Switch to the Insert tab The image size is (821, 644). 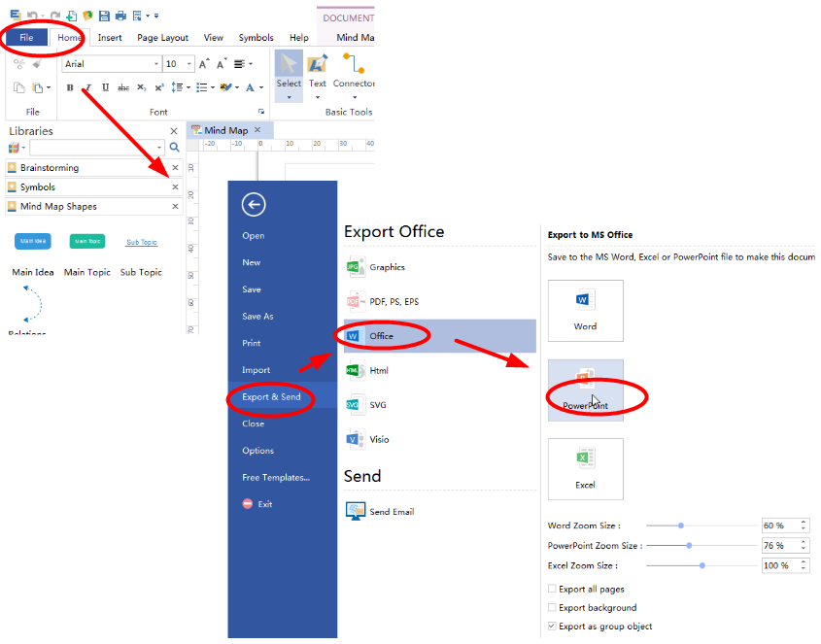(110, 38)
